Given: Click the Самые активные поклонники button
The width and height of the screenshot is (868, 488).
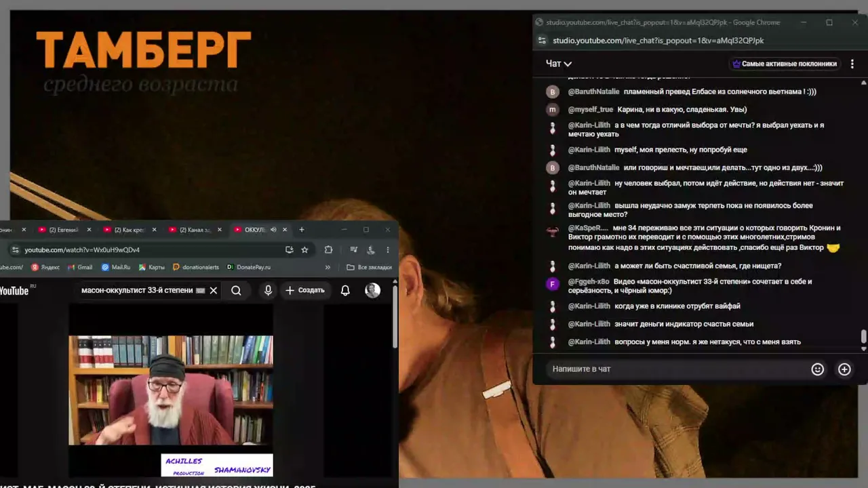Looking at the screenshot, I should click(784, 64).
